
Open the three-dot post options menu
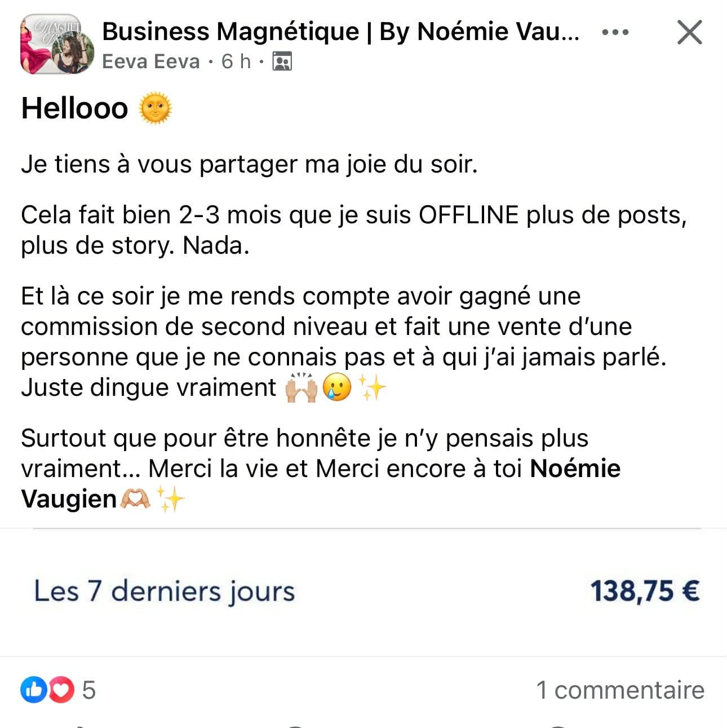pyautogui.click(x=615, y=32)
